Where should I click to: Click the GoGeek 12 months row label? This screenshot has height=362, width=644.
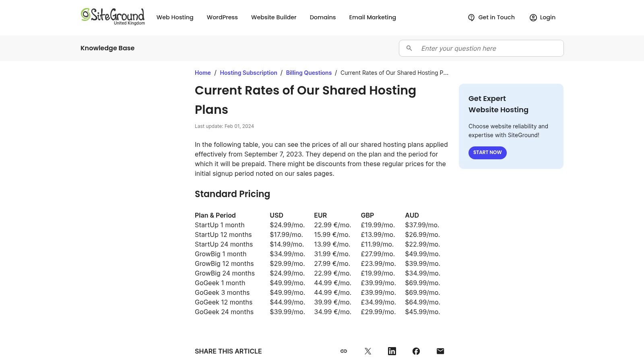[223, 302]
